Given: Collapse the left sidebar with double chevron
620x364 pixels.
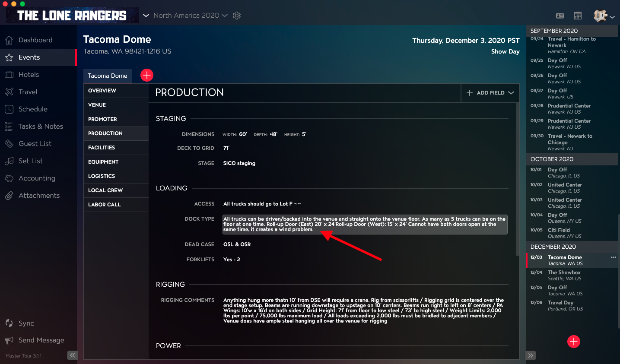Looking at the screenshot, I should click(72, 355).
